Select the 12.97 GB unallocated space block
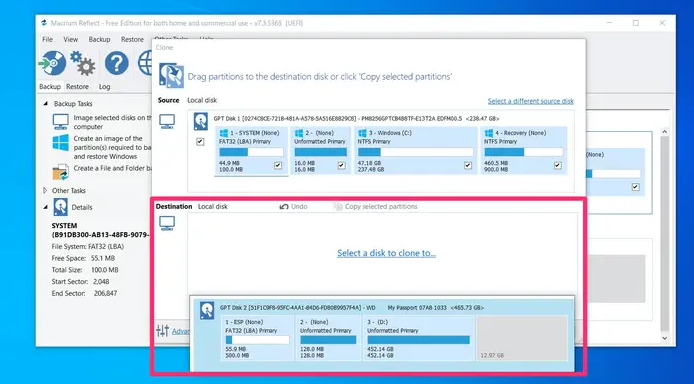The image size is (694, 384). (522, 338)
